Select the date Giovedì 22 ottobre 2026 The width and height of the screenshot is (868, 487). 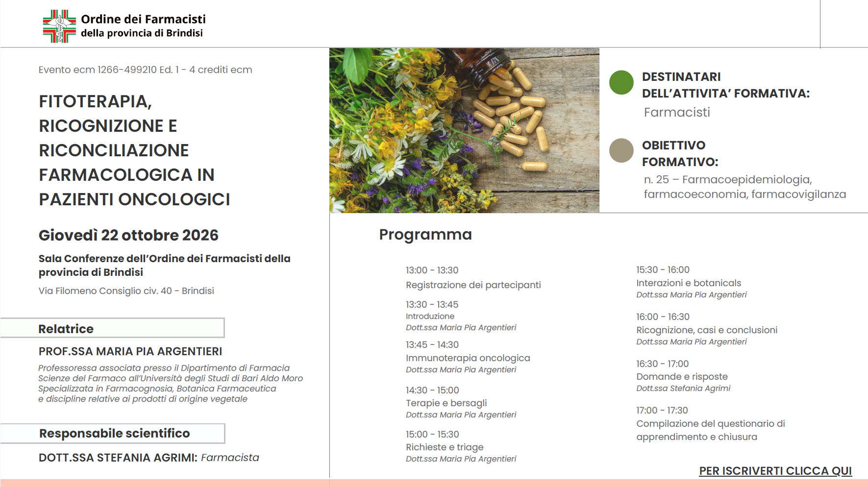(128, 235)
